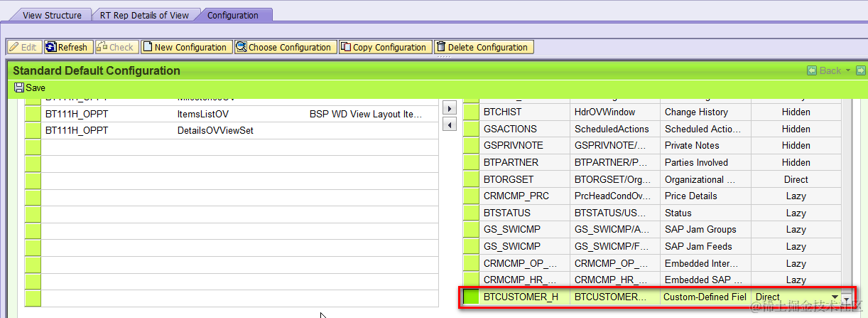Open Choose Configuration

[x=284, y=47]
